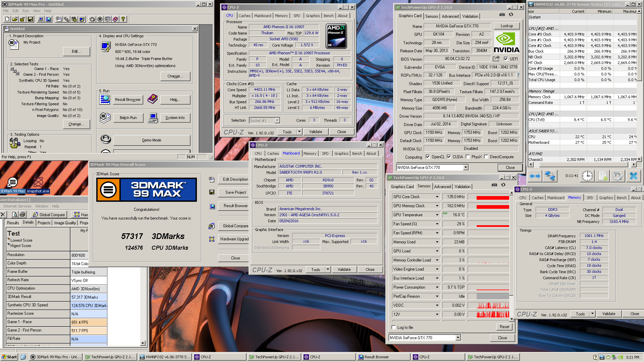Enable the Log to file checkbox
The image size is (644, 362).
(394, 327)
